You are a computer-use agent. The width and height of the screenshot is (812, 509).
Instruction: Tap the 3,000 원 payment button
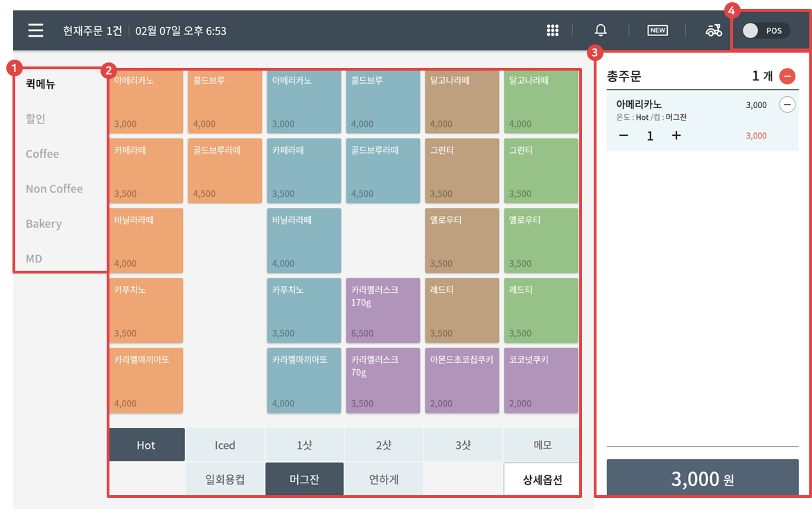[703, 477]
